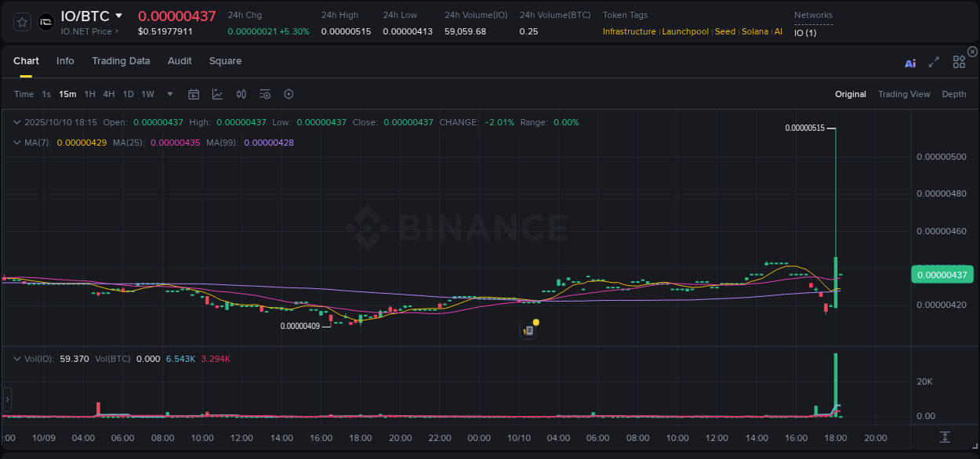Select the 15m timeframe
This screenshot has width=980, height=459.
(x=67, y=94)
